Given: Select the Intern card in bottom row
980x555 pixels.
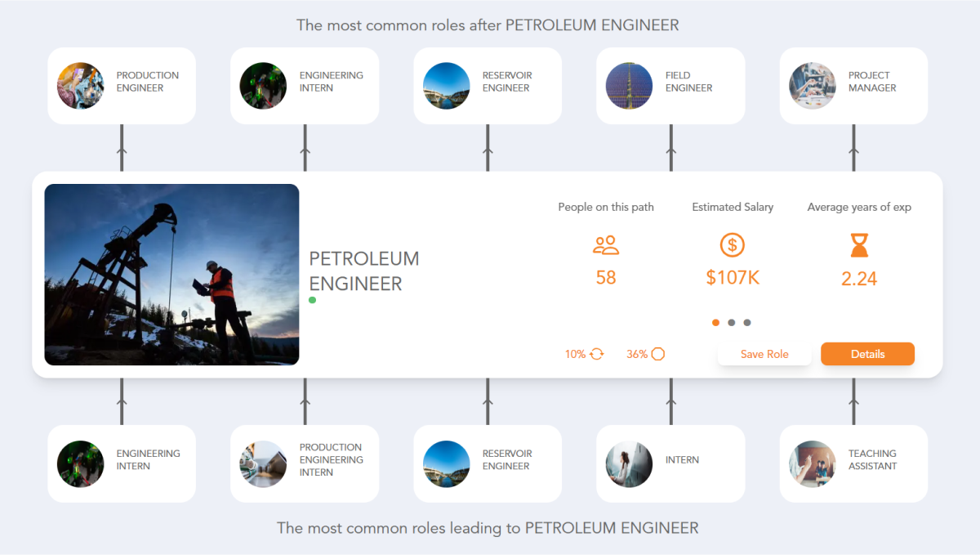Looking at the screenshot, I should 670,463.
